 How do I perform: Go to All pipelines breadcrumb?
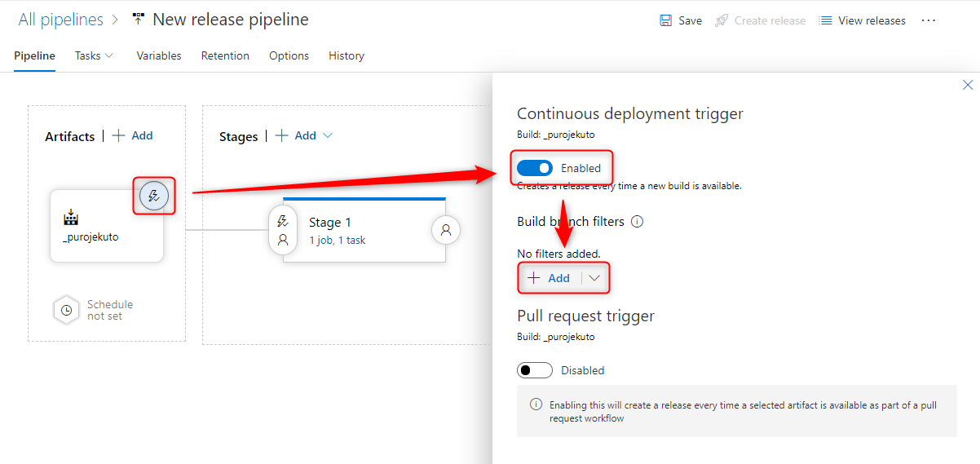coord(61,20)
